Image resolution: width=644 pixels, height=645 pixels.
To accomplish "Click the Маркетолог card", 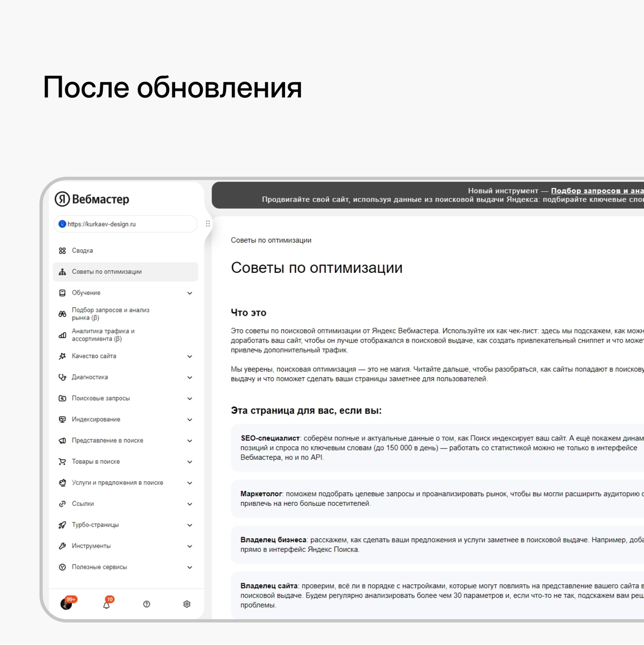I will click(x=437, y=499).
